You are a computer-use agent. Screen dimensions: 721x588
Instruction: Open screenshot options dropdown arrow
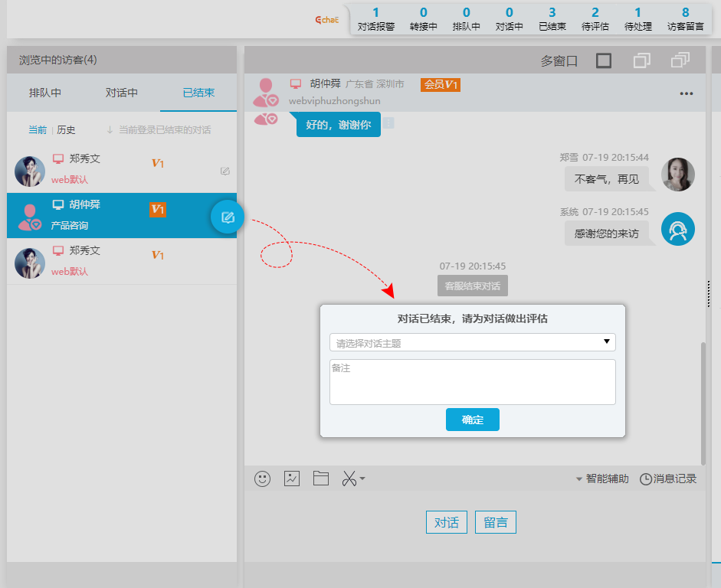362,479
